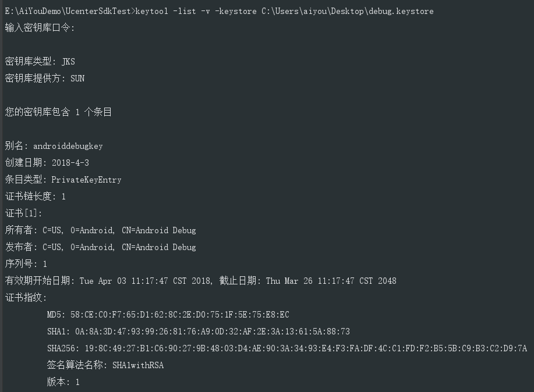Click the owner line with CN=Android Debug
Screen dimensions: 534x392
pyautogui.click(x=100, y=230)
